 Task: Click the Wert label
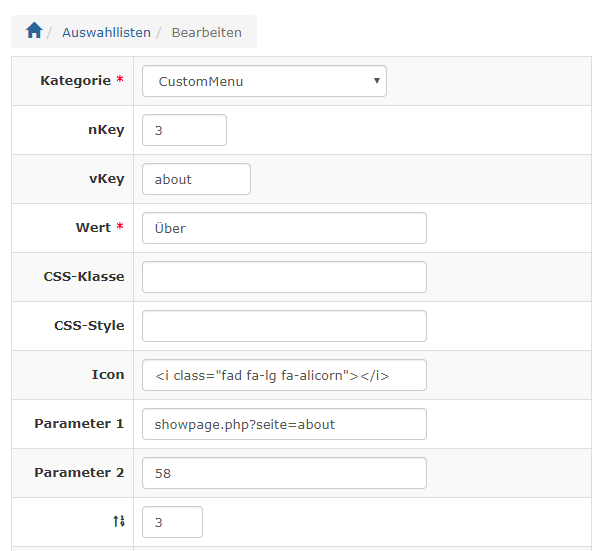click(93, 228)
